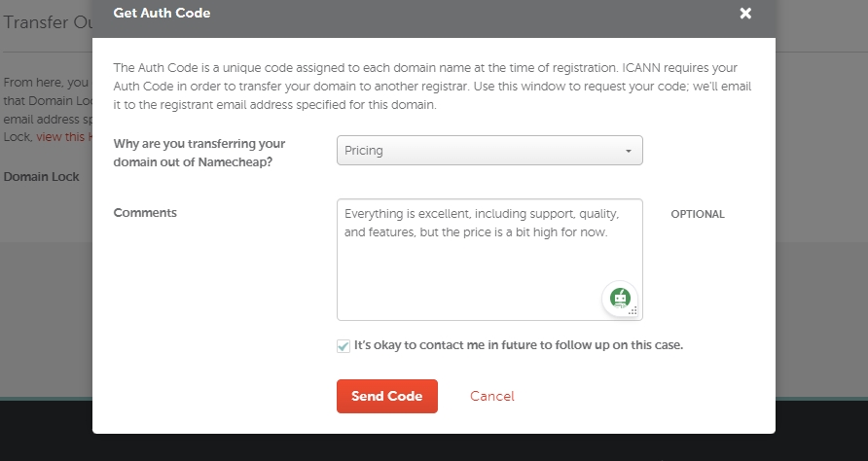Click the resize grip of Comments textarea
868x461 pixels.
pos(633,311)
